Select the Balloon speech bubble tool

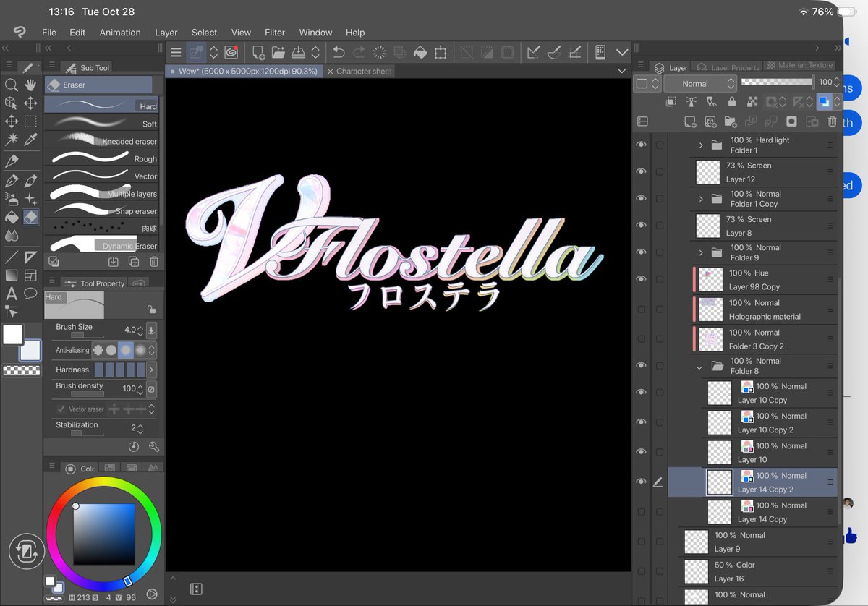[x=30, y=294]
